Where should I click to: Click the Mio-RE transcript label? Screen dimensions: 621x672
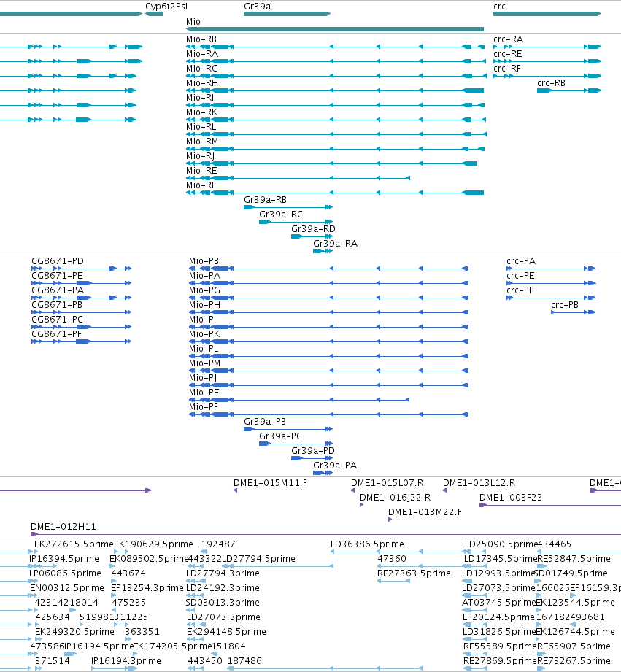(201, 171)
